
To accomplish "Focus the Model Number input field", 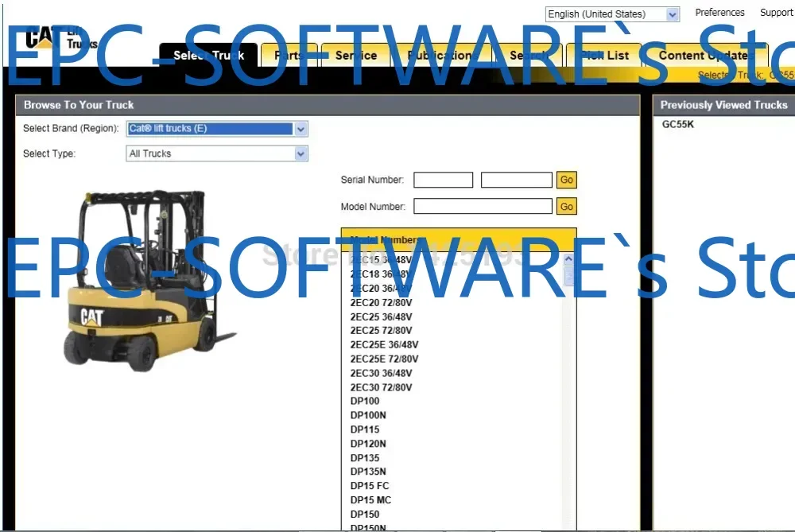I will point(483,207).
